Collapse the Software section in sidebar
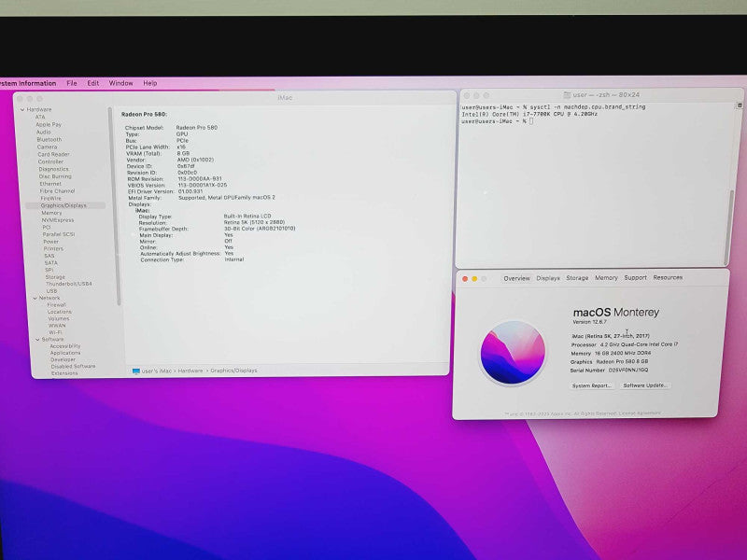 [x=37, y=340]
